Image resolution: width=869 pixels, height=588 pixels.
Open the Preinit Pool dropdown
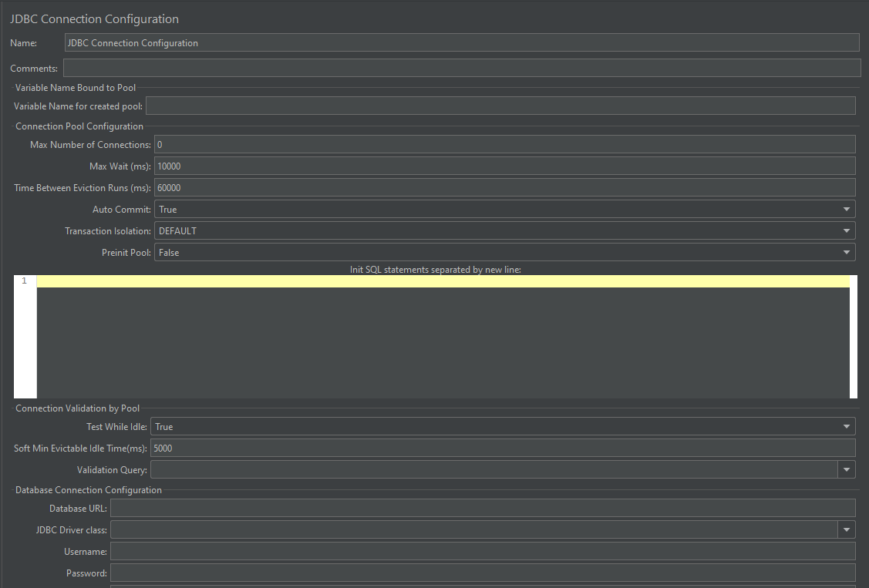pos(504,253)
